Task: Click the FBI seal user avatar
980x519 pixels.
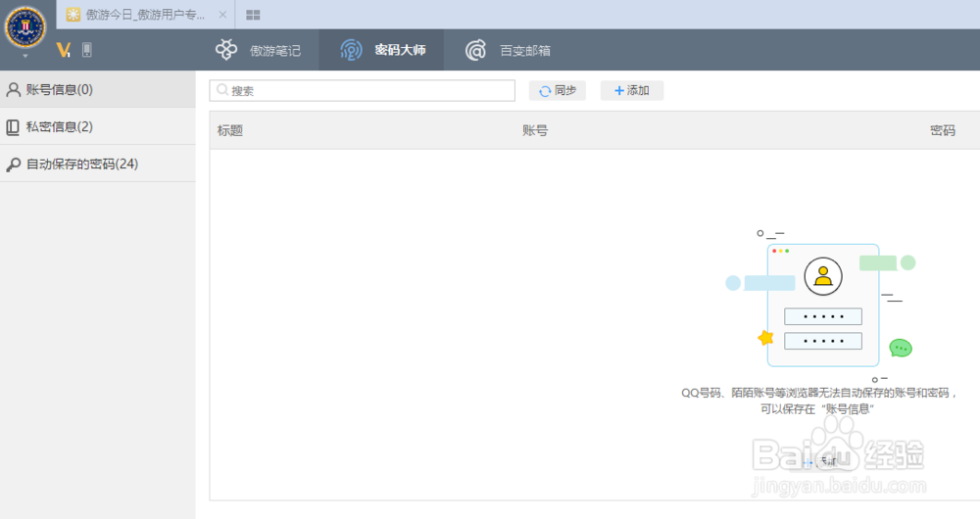Action: click(x=25, y=26)
